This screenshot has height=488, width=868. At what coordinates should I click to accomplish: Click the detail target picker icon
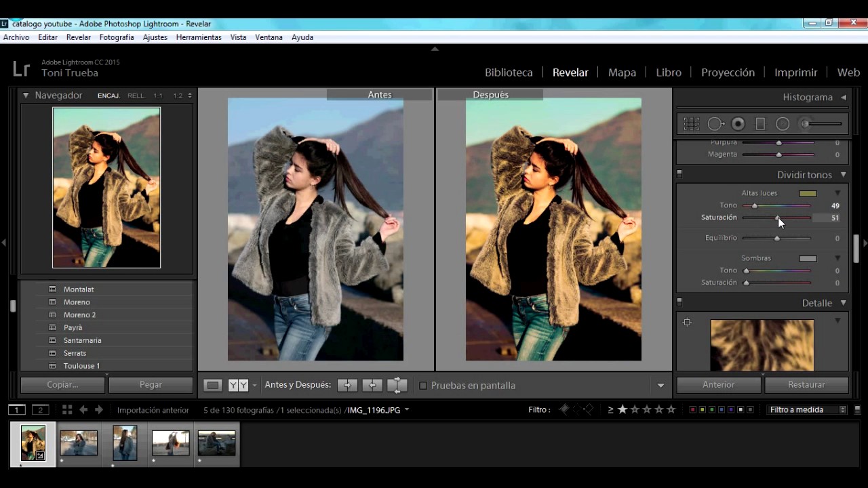tap(687, 322)
